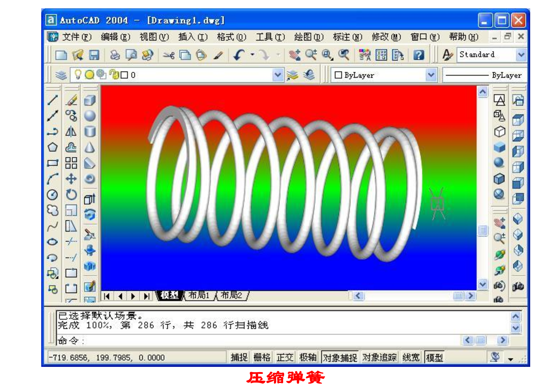
Task: Select the Mirror modify tool
Action: (x=71, y=132)
